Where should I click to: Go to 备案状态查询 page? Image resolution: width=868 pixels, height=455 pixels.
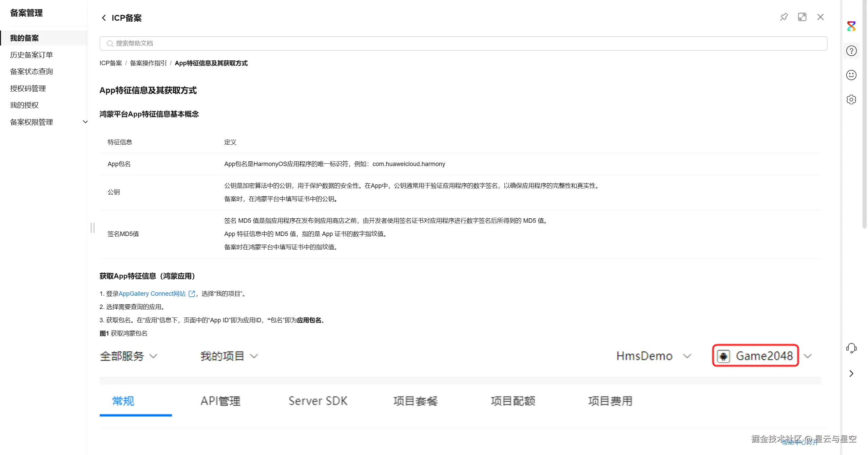point(32,71)
